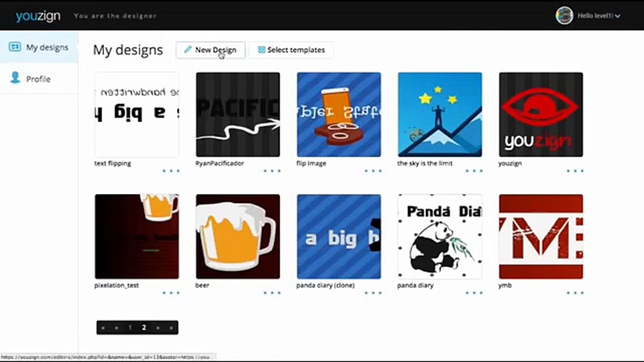Open options dots under youzign design
644x362 pixels.
point(575,171)
